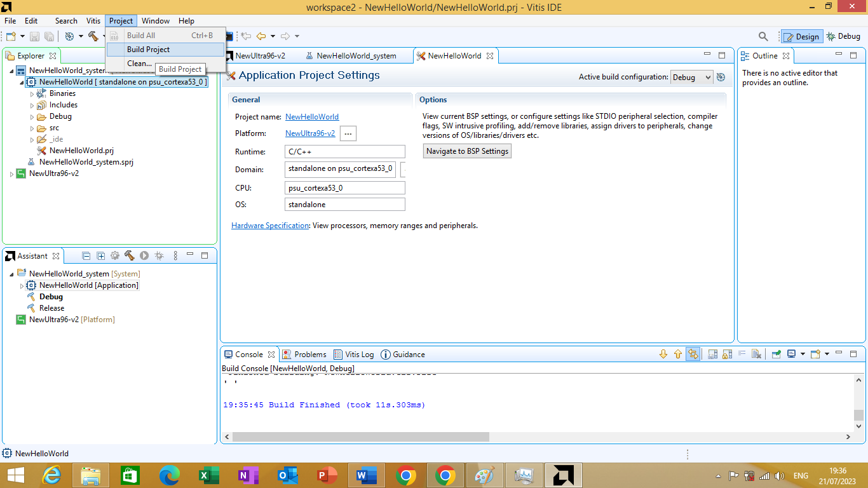The width and height of the screenshot is (868, 488).
Task: Open the Guidance tab
Action: [403, 355]
